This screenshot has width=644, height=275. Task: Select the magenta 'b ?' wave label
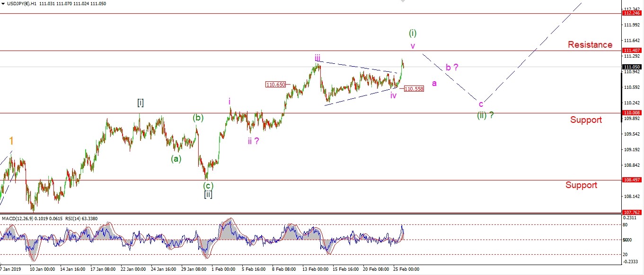[451, 68]
